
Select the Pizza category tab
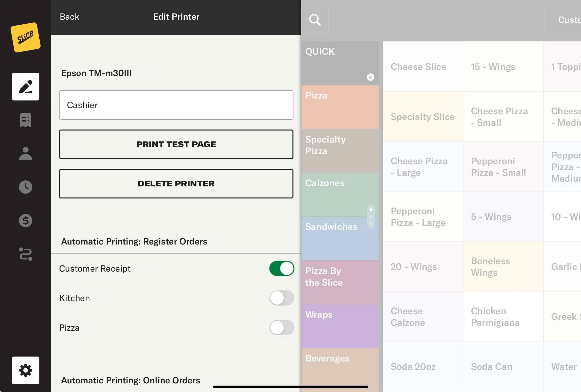coord(340,107)
